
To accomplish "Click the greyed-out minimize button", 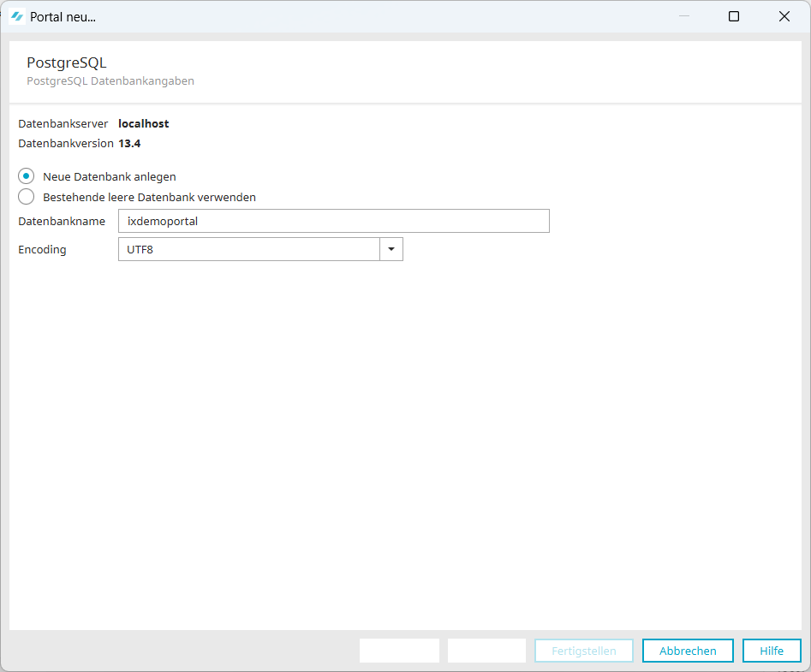I will click(684, 16).
